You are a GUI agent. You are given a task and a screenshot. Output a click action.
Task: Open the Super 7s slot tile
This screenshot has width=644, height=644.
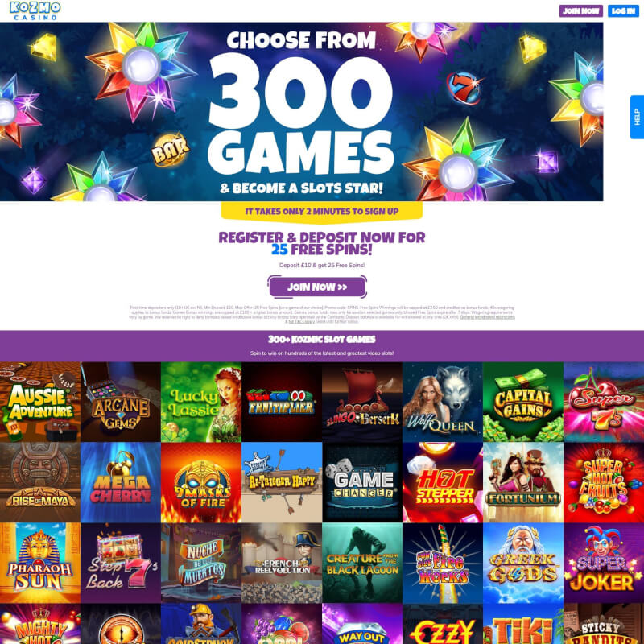coord(604,402)
